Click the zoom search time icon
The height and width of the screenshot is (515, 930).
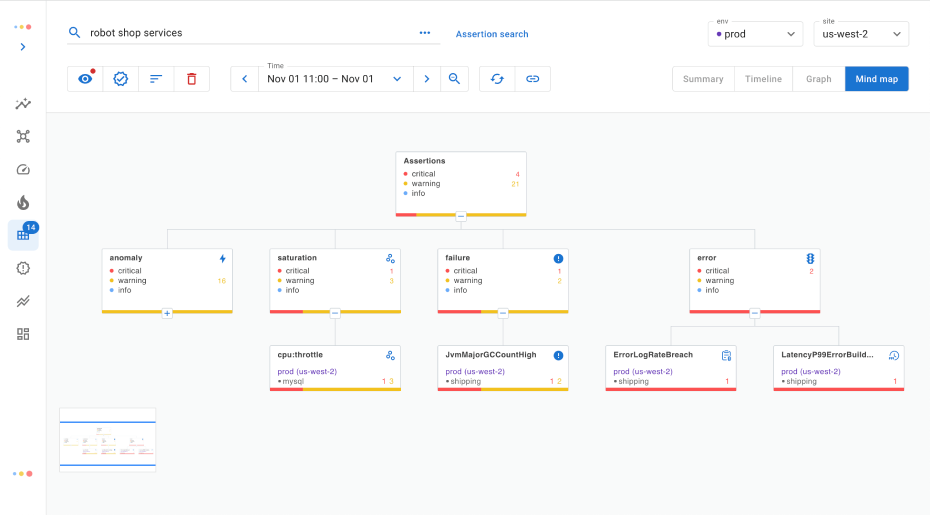coord(454,79)
